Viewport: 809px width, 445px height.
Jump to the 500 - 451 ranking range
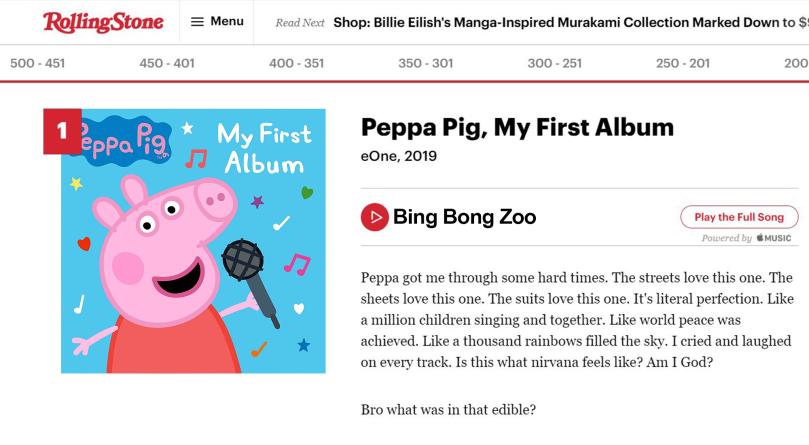37,63
